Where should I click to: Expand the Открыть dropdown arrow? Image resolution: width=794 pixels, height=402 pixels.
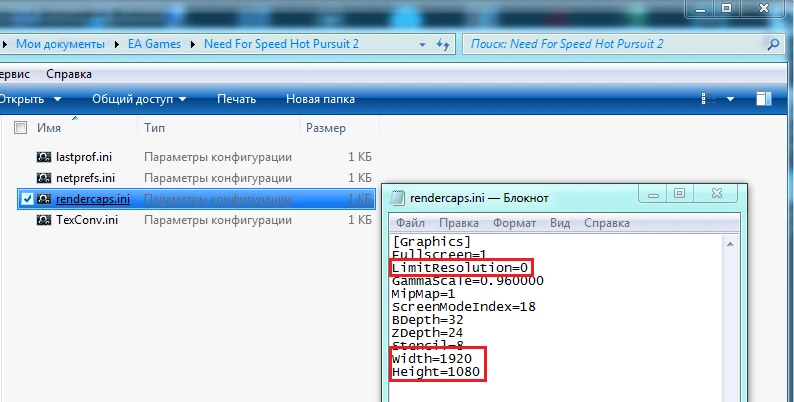click(x=57, y=99)
